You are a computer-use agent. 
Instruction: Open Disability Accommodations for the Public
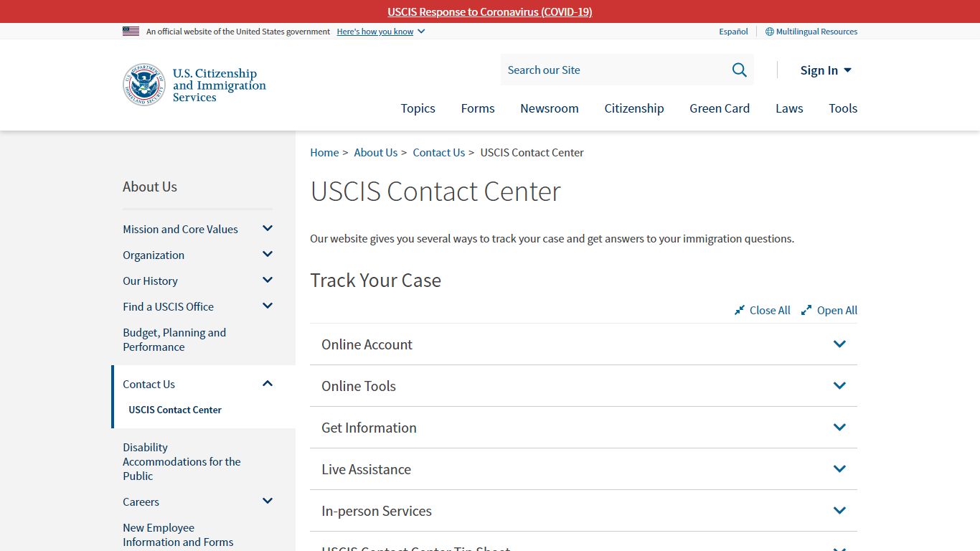click(182, 461)
